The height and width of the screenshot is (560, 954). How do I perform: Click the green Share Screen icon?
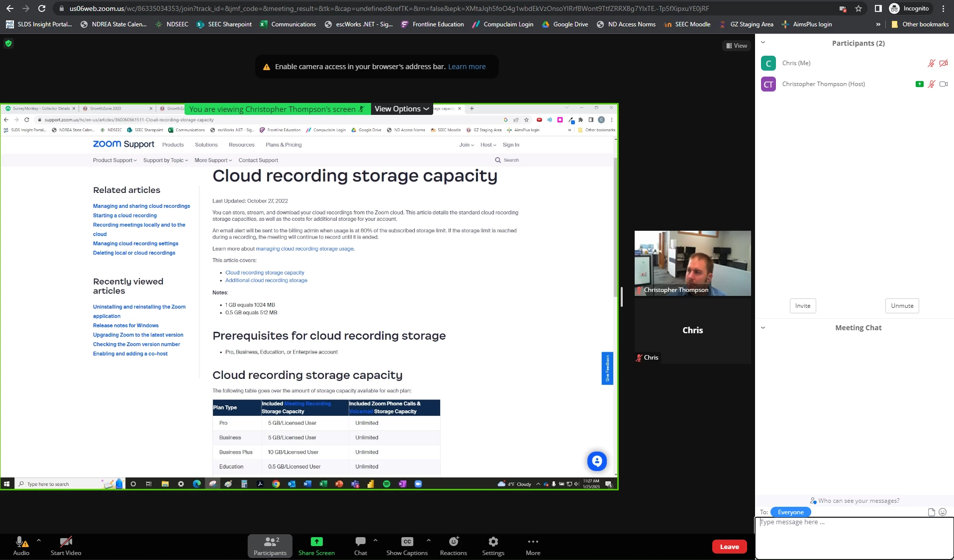(x=316, y=542)
